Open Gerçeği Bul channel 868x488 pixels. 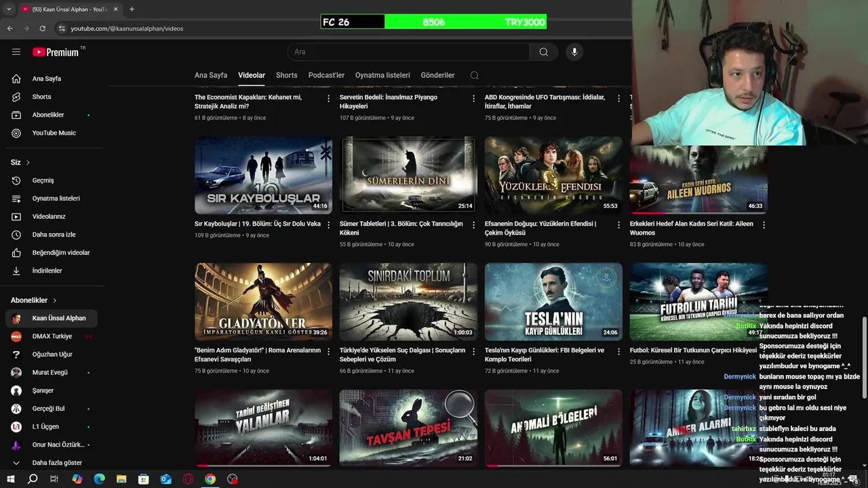tap(52, 409)
